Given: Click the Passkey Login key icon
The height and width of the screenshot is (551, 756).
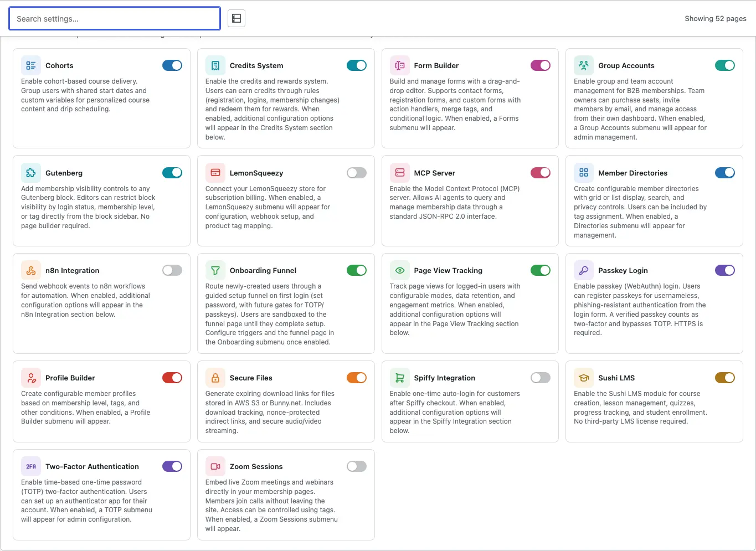Looking at the screenshot, I should click(584, 270).
